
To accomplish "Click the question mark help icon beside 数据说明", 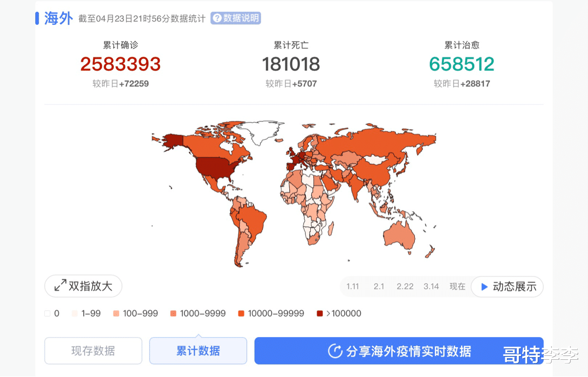I will coord(218,18).
